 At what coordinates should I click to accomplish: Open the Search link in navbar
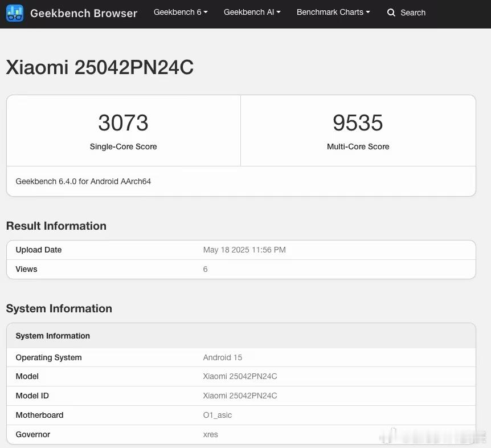[x=413, y=13]
